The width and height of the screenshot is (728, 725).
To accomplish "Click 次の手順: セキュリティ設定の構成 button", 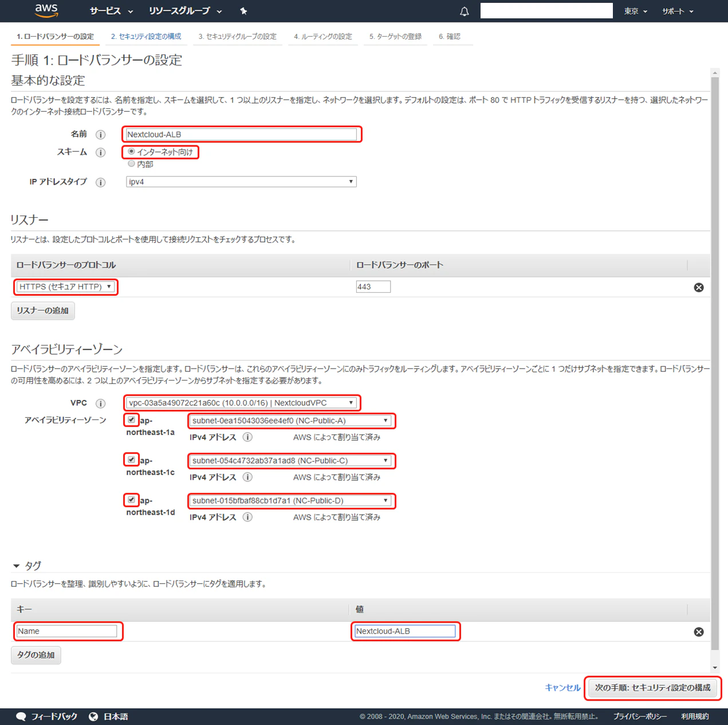I will (652, 688).
